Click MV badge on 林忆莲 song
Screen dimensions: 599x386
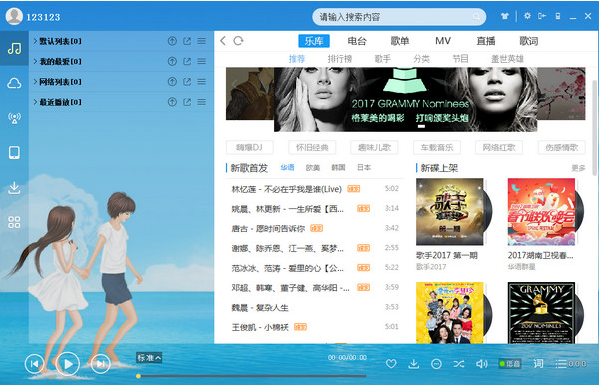[x=354, y=189]
